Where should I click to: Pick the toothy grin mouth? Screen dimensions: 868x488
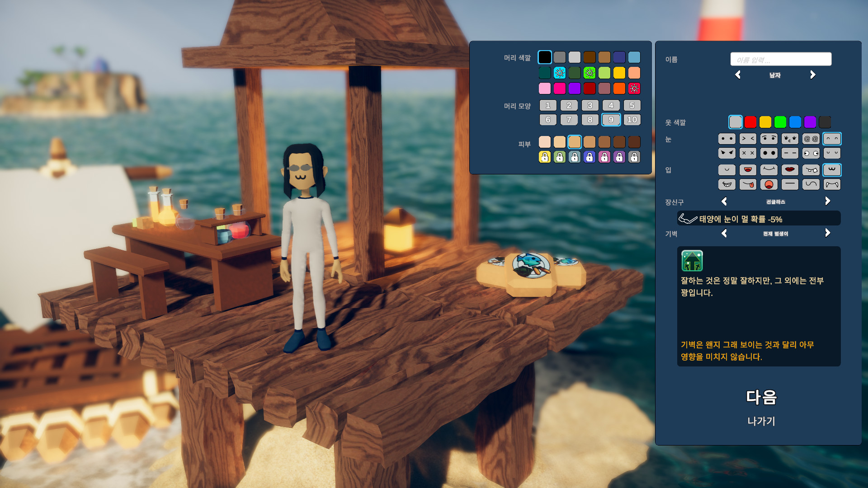[x=726, y=184]
